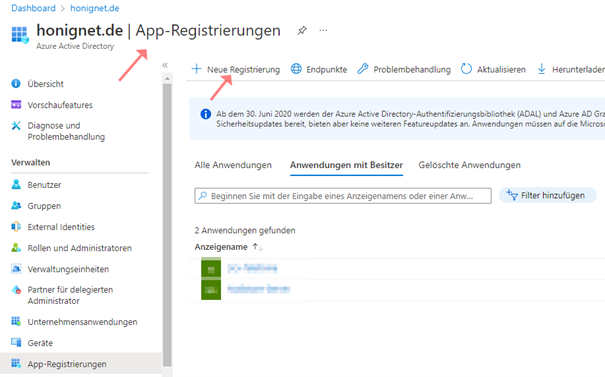Open the second blurred application link
Screen dimensions: 605x377
point(259,289)
